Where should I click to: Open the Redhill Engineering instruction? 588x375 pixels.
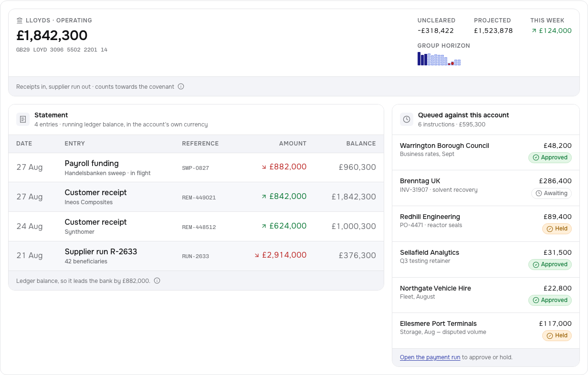[x=486, y=224]
